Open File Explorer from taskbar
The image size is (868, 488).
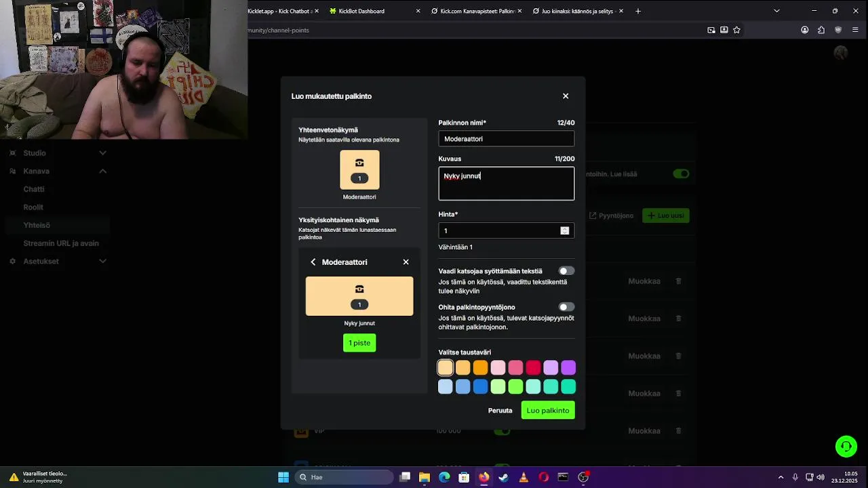click(425, 477)
